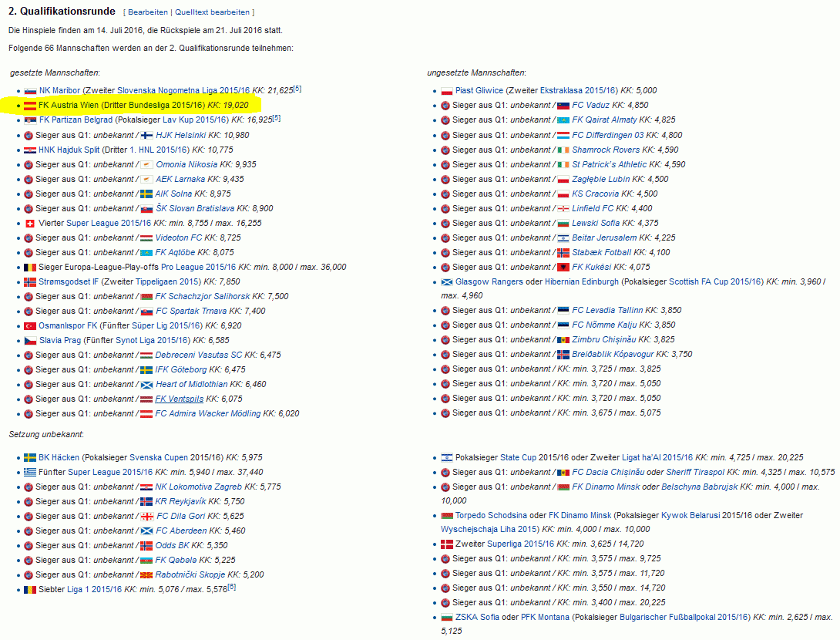This screenshot has height=640, width=840.
Task: Open the FC Admira Wacker Mödling link
Action: (x=208, y=414)
